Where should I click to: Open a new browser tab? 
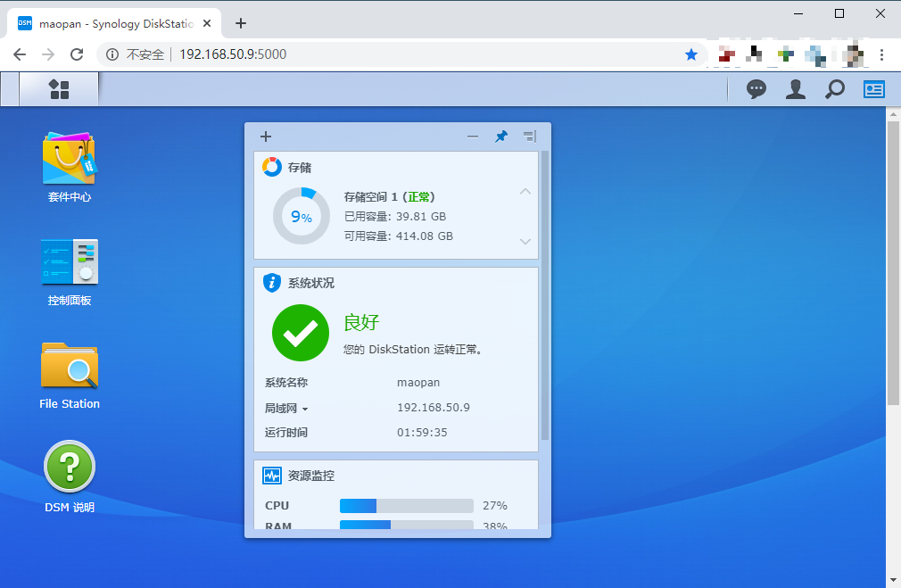tap(241, 23)
